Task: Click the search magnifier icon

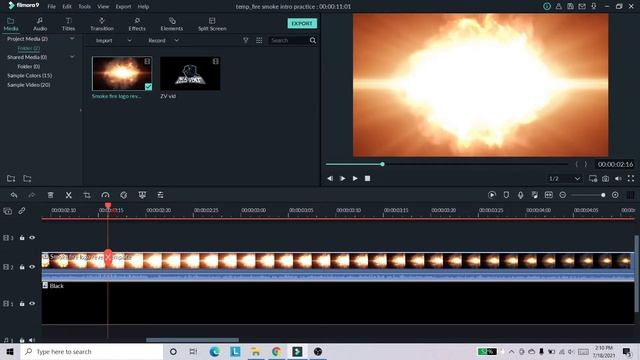Action: click(x=313, y=40)
